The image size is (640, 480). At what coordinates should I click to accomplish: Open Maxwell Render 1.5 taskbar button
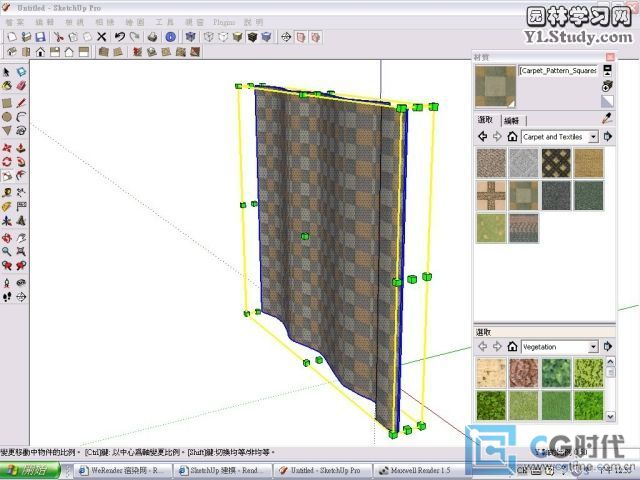[x=420, y=471]
